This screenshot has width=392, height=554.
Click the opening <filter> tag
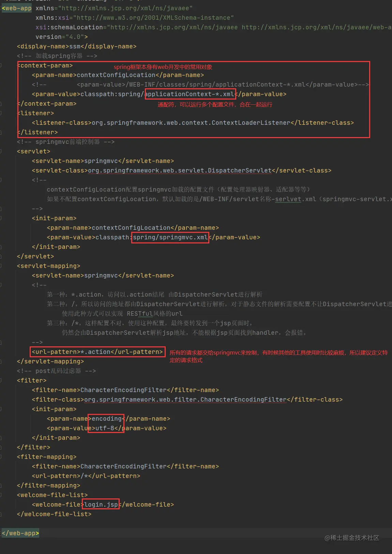pyautogui.click(x=32, y=380)
